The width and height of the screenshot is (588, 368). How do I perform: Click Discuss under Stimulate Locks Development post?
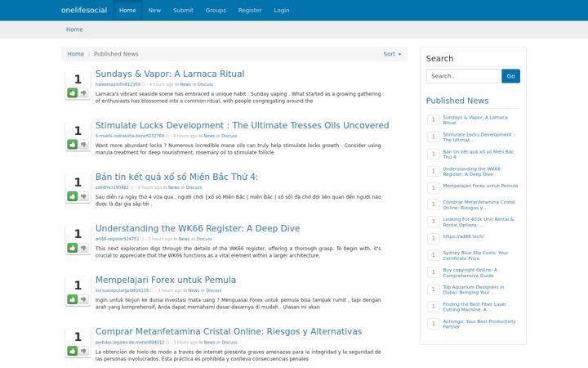tap(229, 136)
